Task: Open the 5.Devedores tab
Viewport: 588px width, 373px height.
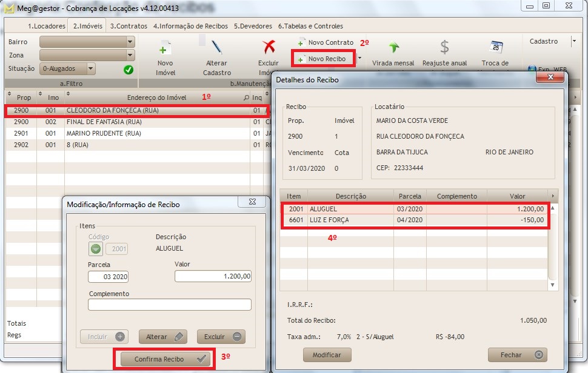Action: click(x=253, y=26)
